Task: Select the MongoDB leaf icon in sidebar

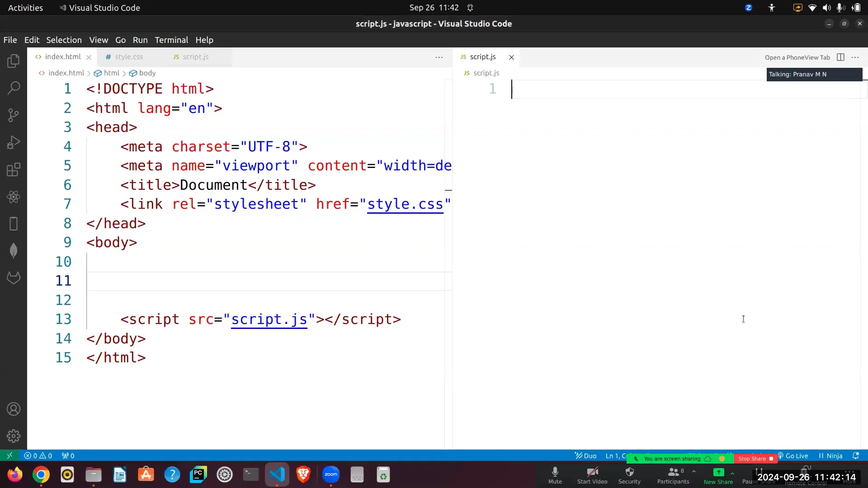Action: tap(14, 250)
